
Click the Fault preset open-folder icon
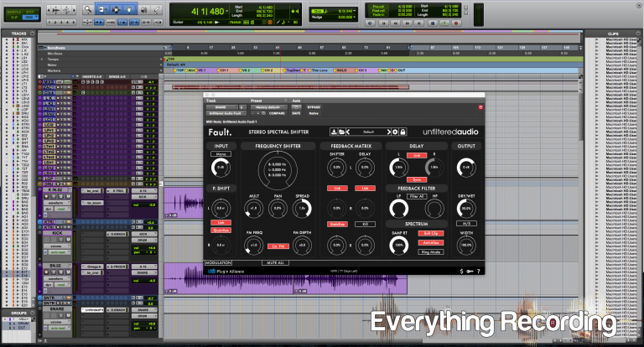coord(341,132)
